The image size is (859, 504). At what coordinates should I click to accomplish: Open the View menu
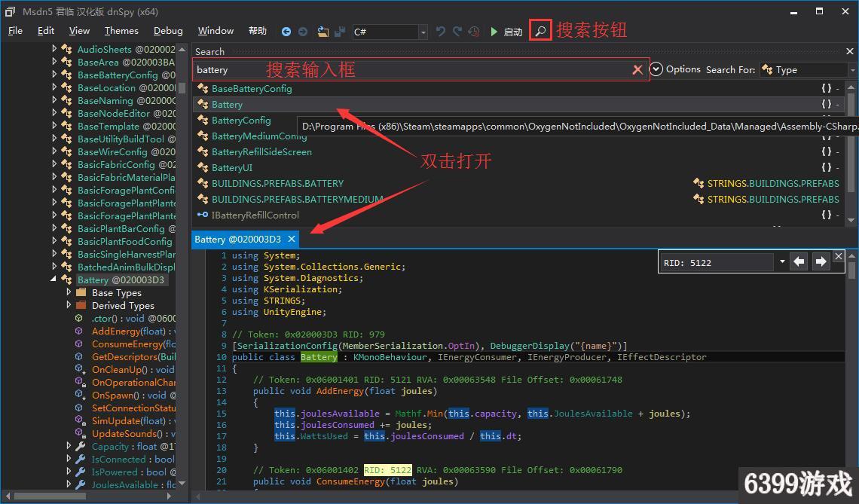tap(79, 31)
